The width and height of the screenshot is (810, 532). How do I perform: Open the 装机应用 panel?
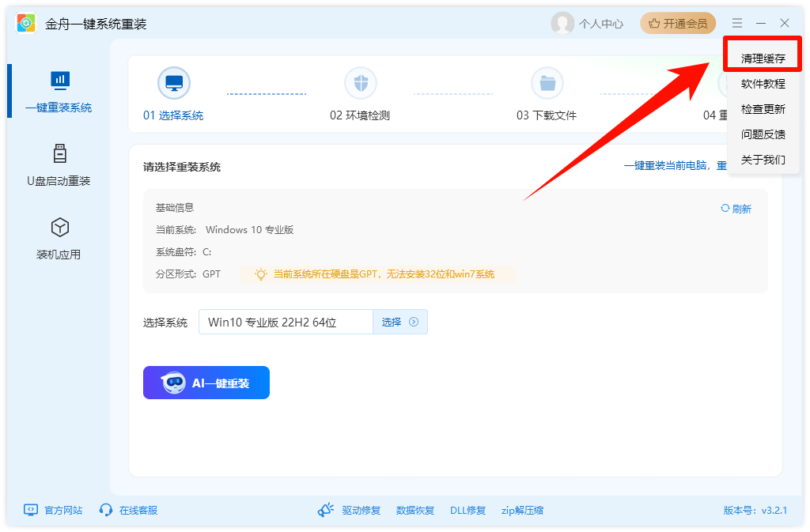pyautogui.click(x=59, y=237)
